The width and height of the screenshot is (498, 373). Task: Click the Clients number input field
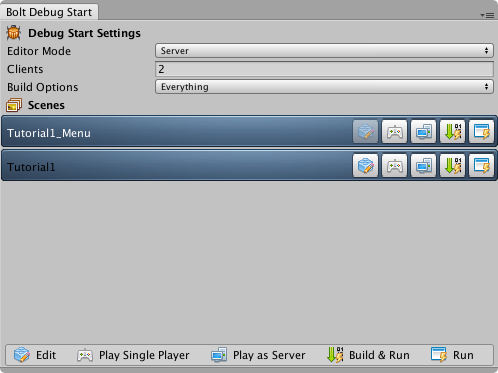coord(324,69)
